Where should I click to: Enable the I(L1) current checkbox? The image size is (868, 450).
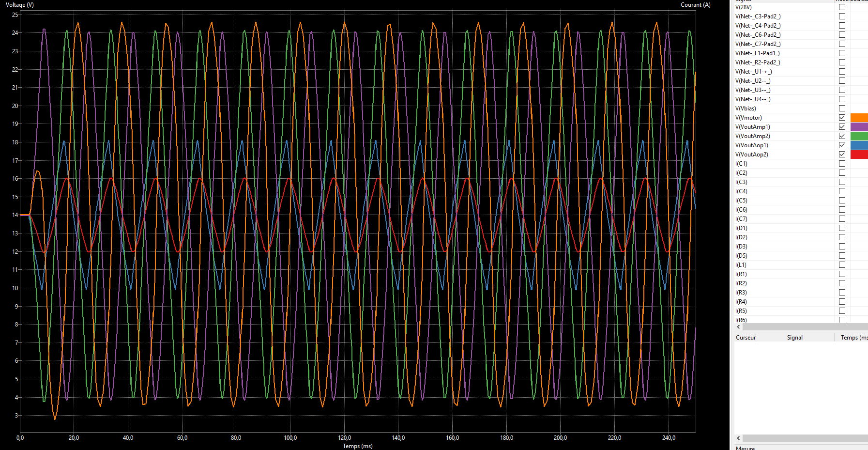click(x=842, y=265)
